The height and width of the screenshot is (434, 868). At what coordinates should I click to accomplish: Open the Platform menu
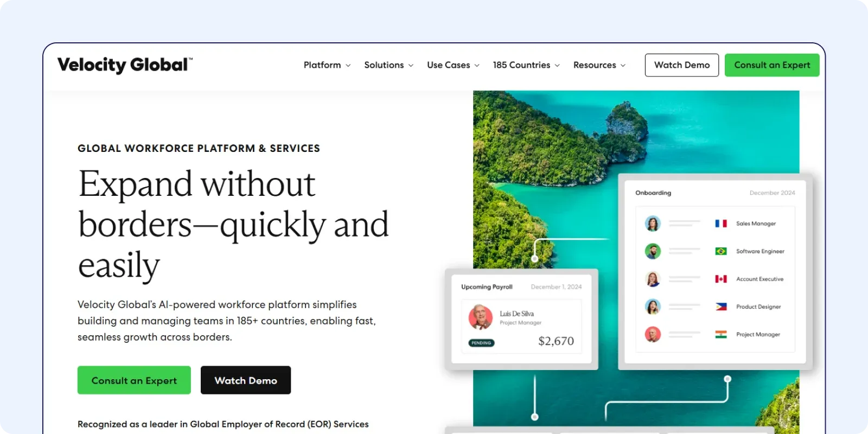[x=327, y=65]
